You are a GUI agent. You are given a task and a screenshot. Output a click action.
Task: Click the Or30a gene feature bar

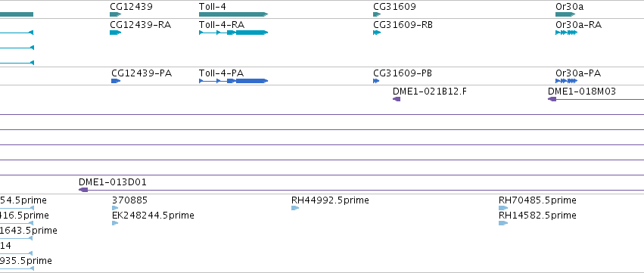565,14
